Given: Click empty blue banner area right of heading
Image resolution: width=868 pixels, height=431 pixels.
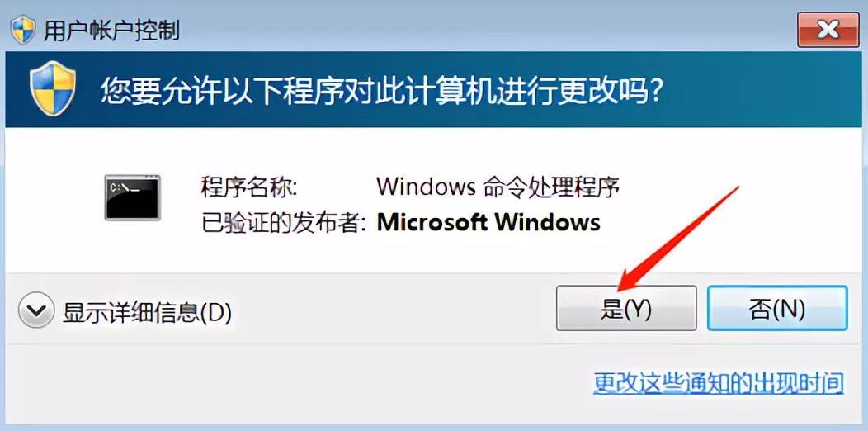Looking at the screenshot, I should [x=764, y=90].
